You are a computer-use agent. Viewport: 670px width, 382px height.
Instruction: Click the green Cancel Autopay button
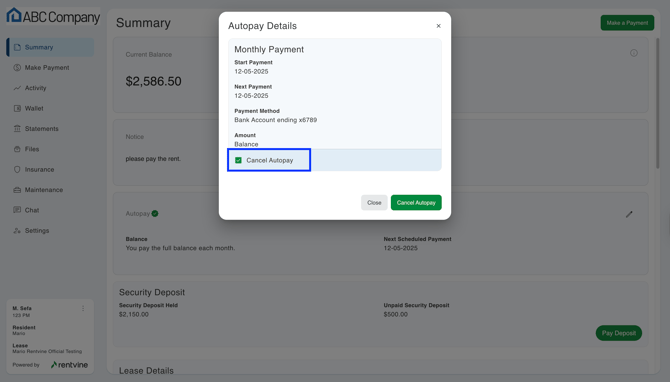[416, 203]
